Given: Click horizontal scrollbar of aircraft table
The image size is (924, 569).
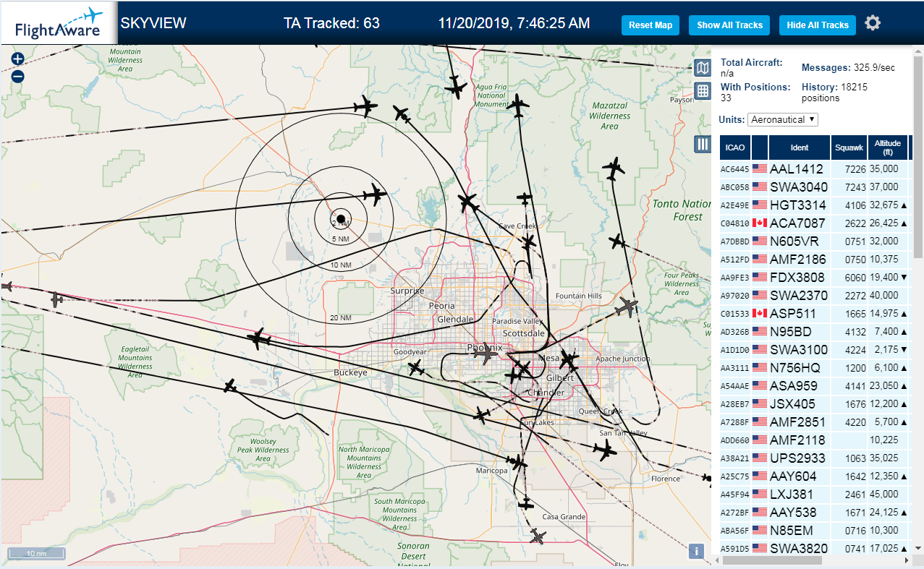Looking at the screenshot, I should [x=772, y=561].
